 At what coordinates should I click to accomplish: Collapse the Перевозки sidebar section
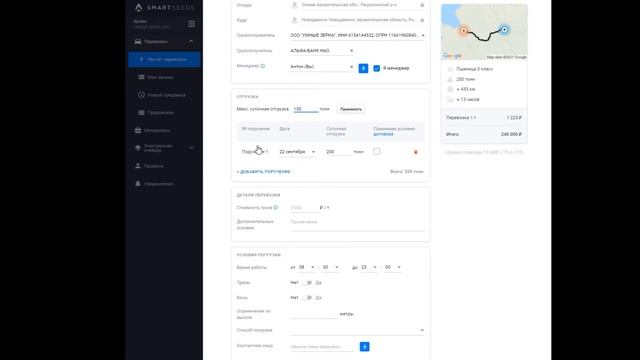191,42
